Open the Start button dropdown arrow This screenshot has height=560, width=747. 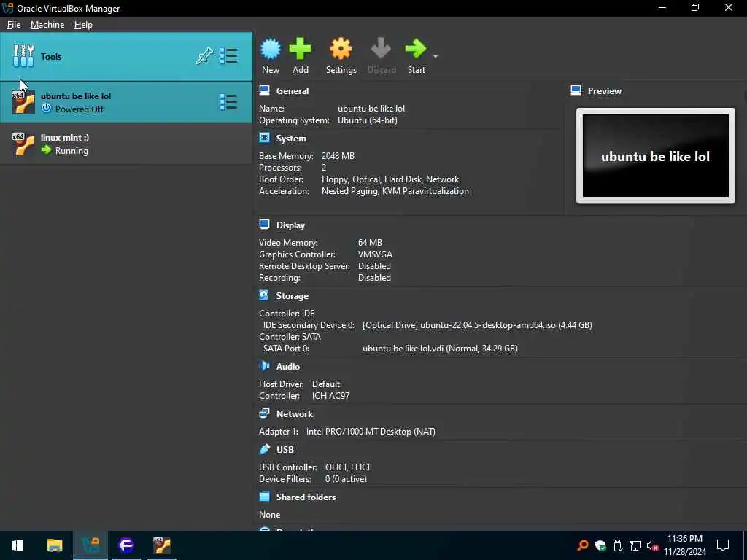[436, 56]
